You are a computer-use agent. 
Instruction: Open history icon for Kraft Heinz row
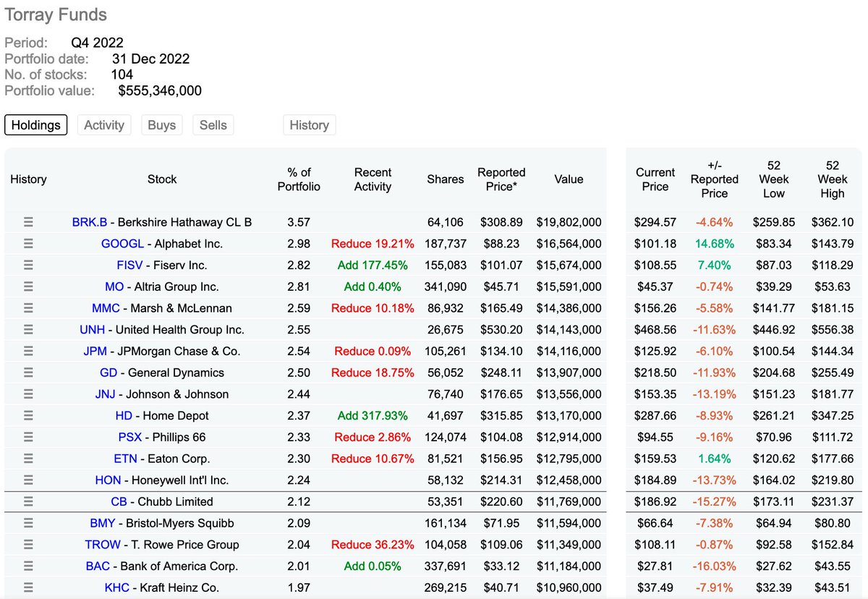(x=28, y=587)
